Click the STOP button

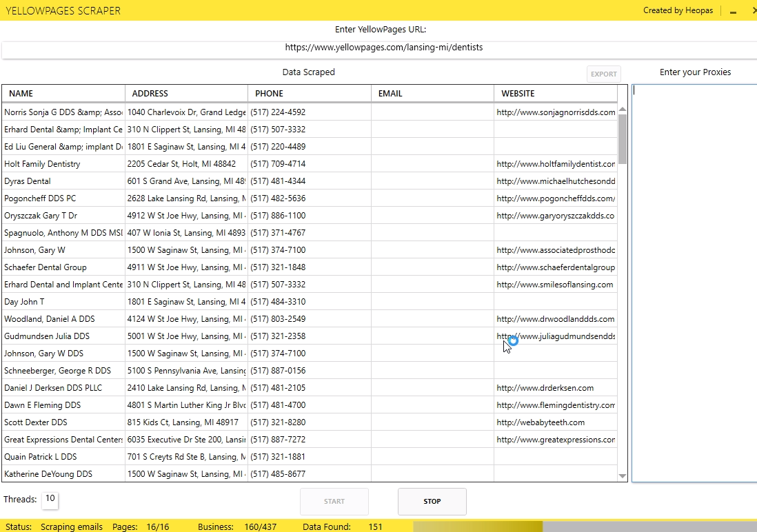pos(432,502)
